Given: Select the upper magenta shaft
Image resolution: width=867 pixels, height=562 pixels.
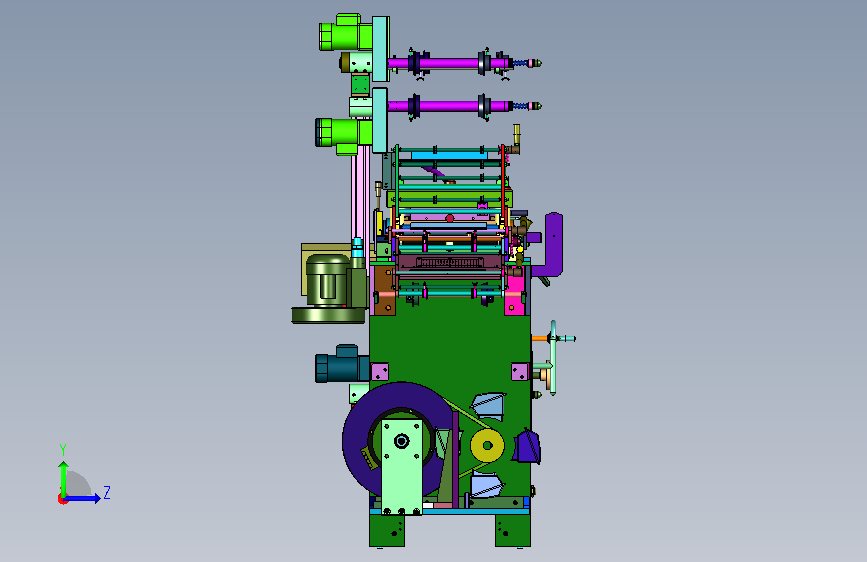Looking at the screenshot, I should tap(448, 63).
